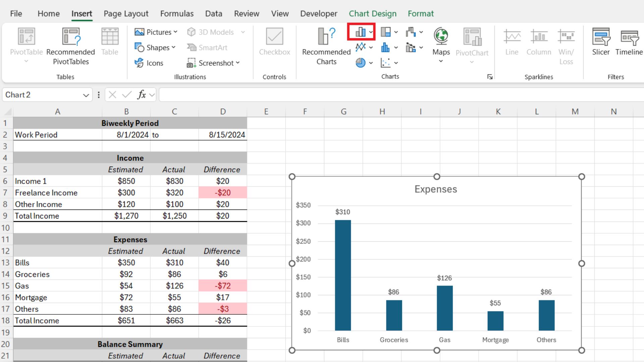Screen dimensions: 644x362
Task: Click the Insert Line or Area Chart icon
Action: tap(361, 47)
